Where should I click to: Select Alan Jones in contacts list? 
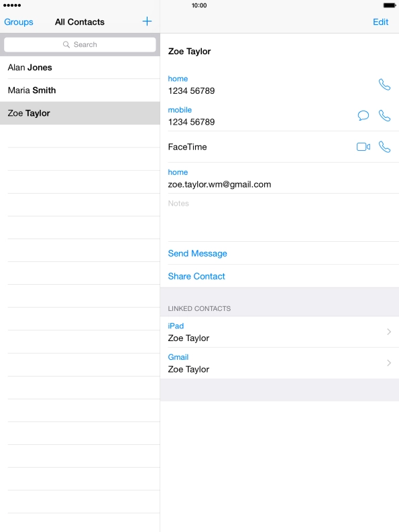[x=80, y=68]
